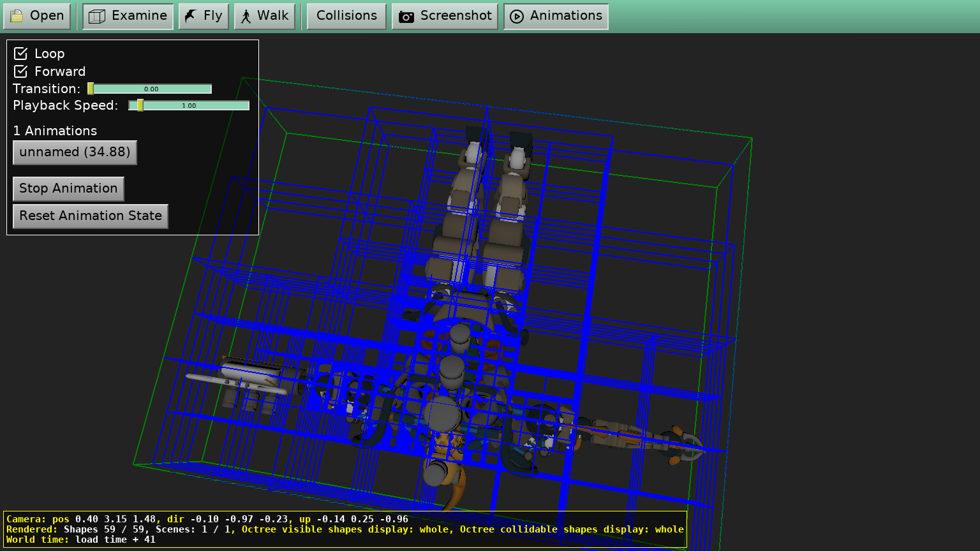Click Reset Animation State

tap(90, 216)
